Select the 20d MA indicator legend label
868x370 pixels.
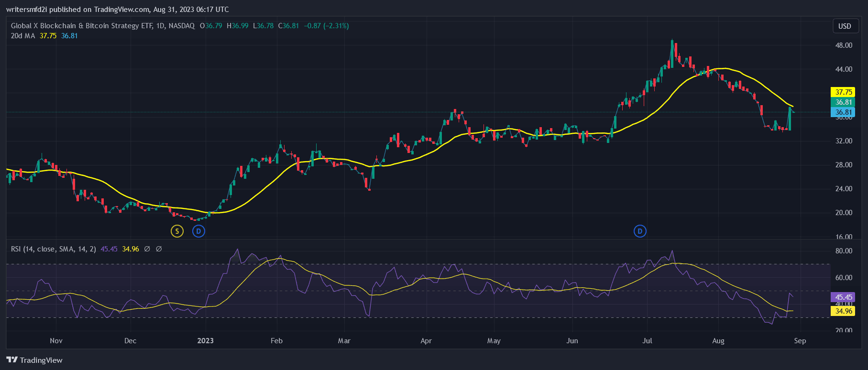[x=23, y=36]
